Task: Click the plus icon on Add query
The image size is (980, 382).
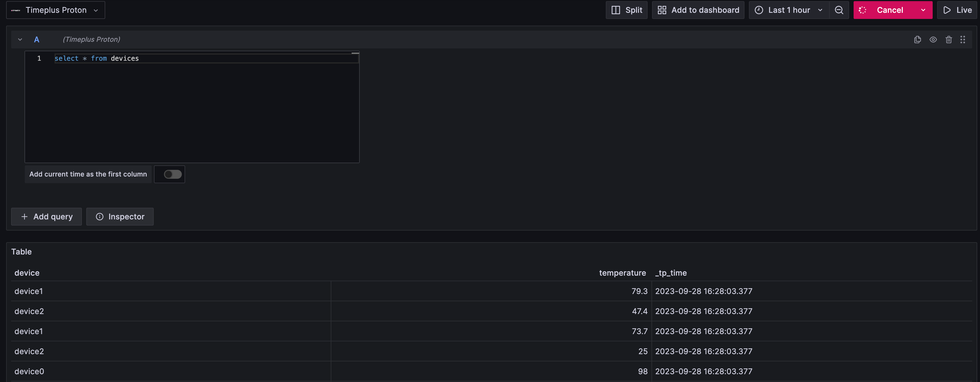Action: pos(24,217)
